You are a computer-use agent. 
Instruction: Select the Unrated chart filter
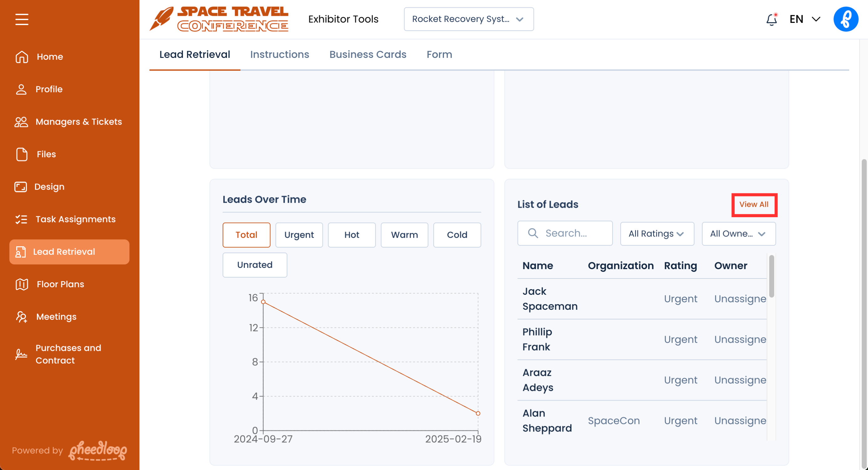pyautogui.click(x=254, y=265)
